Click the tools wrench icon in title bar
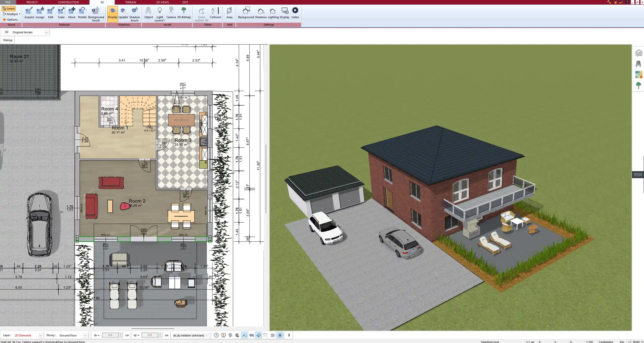This screenshot has height=343, width=644. pyautogui.click(x=609, y=2)
